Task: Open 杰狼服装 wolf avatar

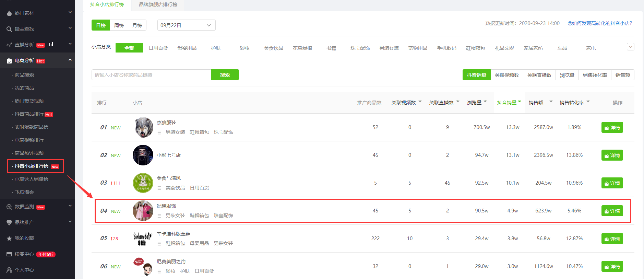Action: pos(143,127)
